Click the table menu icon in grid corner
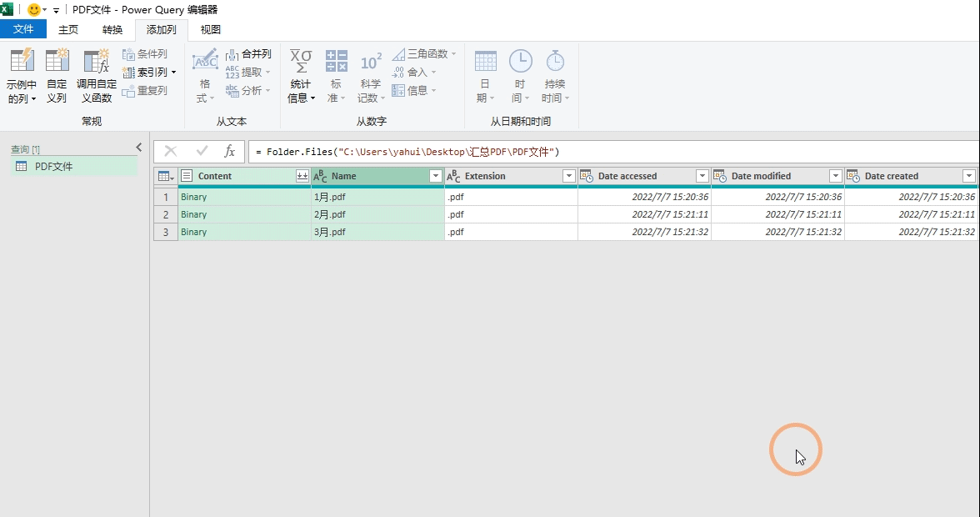Viewport: 980px width, 517px height. pos(166,176)
